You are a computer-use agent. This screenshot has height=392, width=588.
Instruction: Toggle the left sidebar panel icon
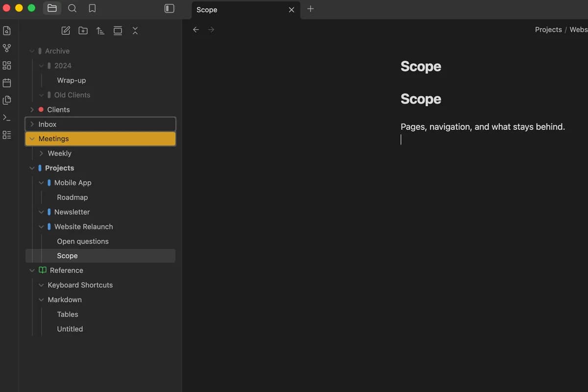170,8
